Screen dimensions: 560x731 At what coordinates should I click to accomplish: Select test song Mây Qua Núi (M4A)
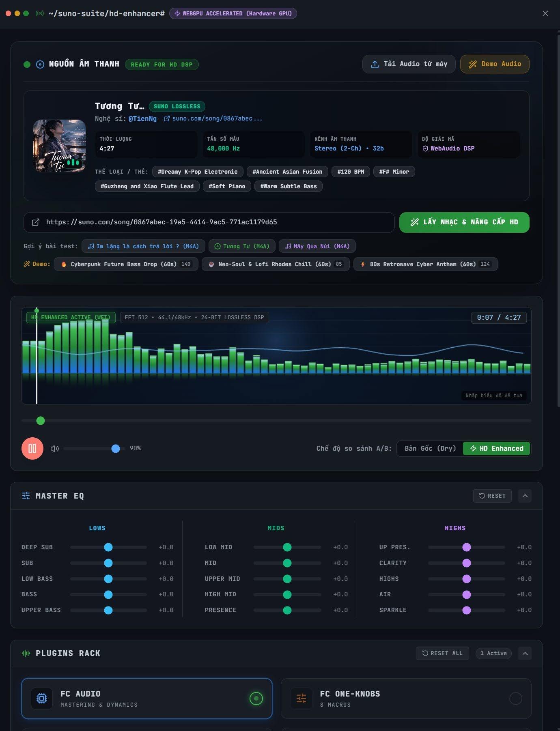[317, 246]
